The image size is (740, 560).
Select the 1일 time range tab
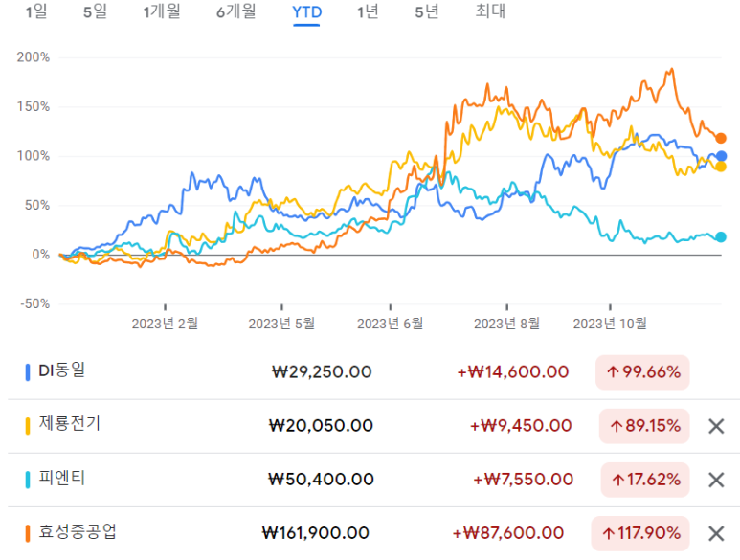click(36, 11)
